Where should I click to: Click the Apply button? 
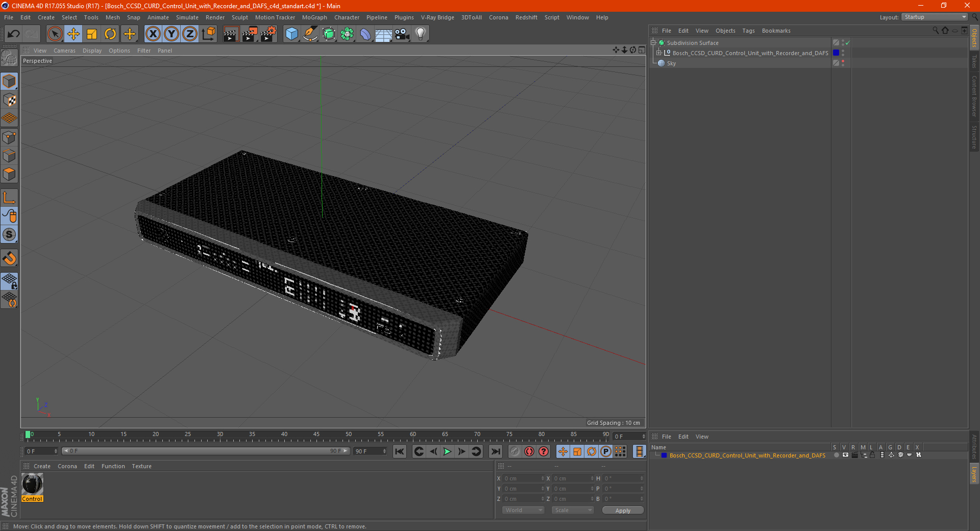point(623,510)
